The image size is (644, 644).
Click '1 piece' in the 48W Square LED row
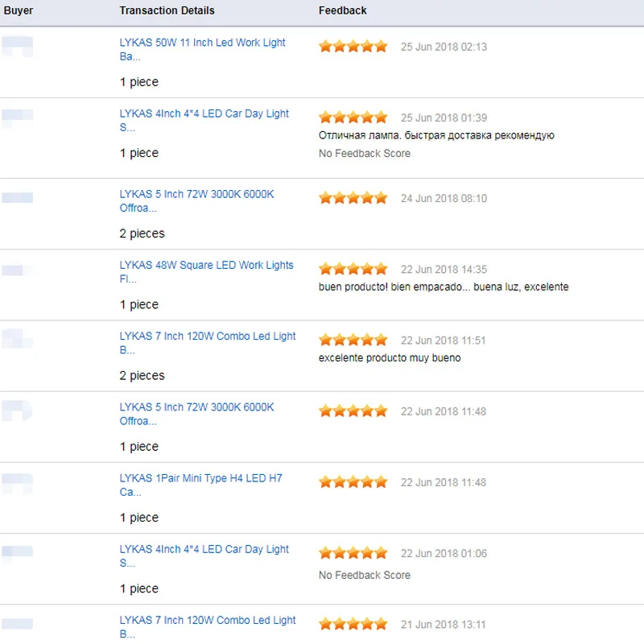pos(138,305)
